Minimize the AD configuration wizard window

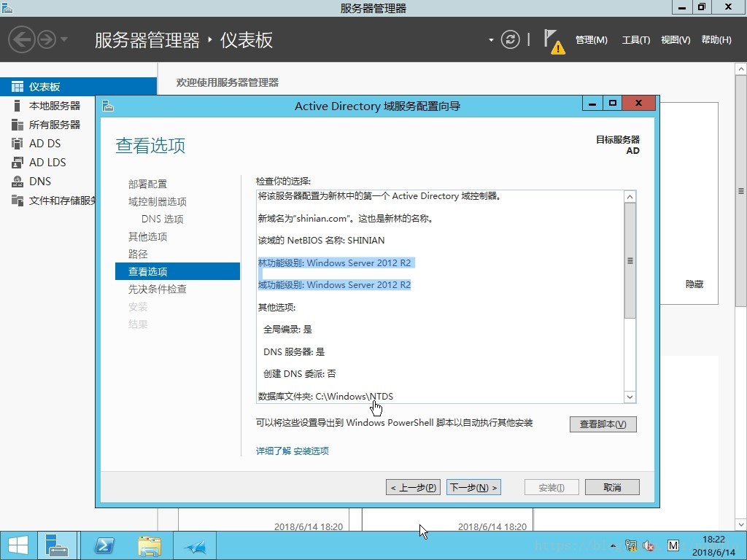tap(592, 103)
